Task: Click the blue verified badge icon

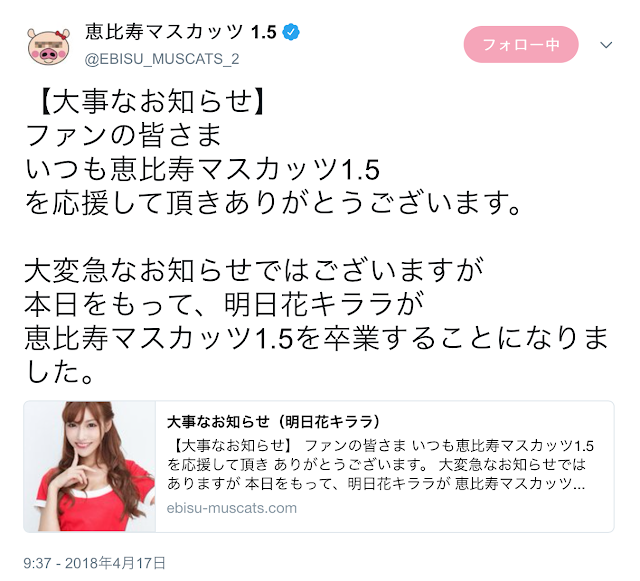Action: [x=291, y=32]
